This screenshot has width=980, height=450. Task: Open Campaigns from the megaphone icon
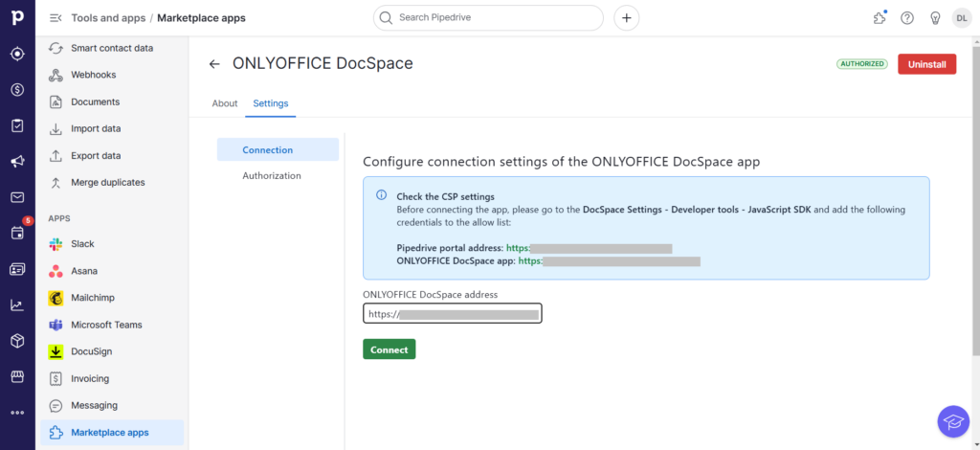pyautogui.click(x=17, y=162)
